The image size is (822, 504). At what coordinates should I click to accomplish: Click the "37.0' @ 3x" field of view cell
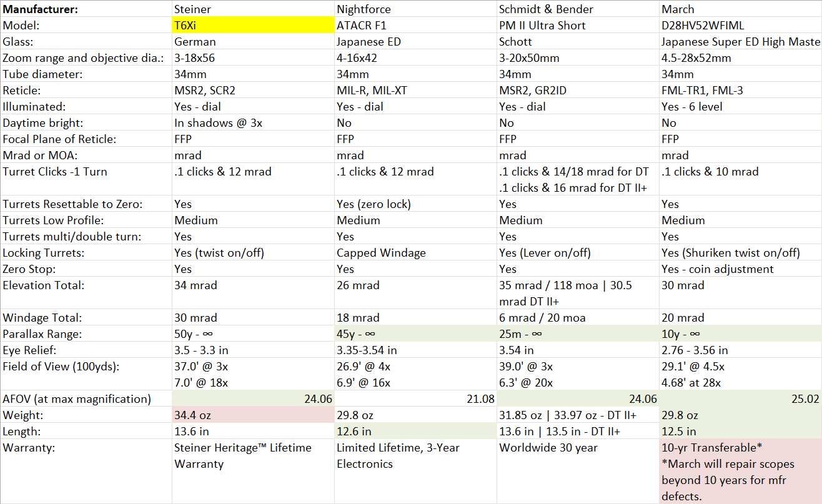pos(254,375)
